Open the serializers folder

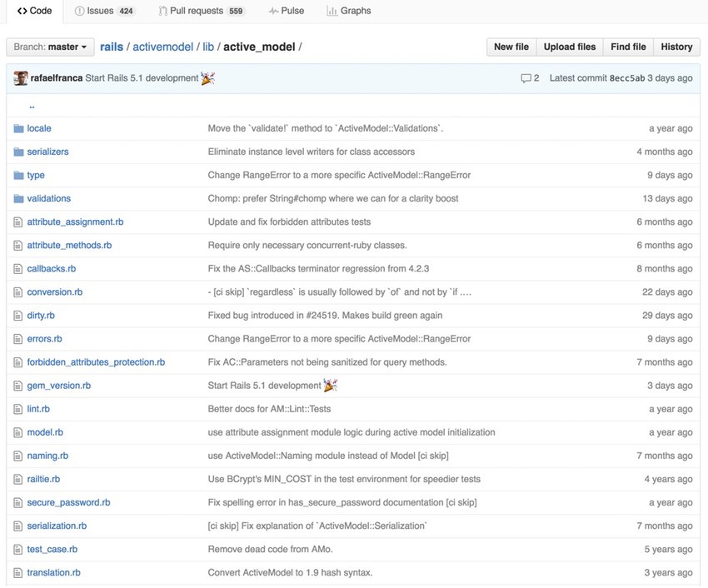[x=47, y=152]
